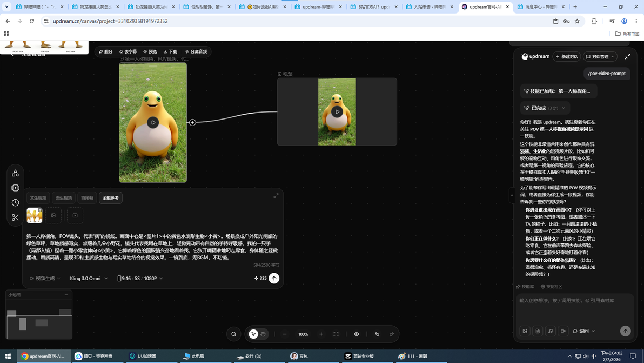Select the shapes icon in left sidebar

[x=15, y=173]
